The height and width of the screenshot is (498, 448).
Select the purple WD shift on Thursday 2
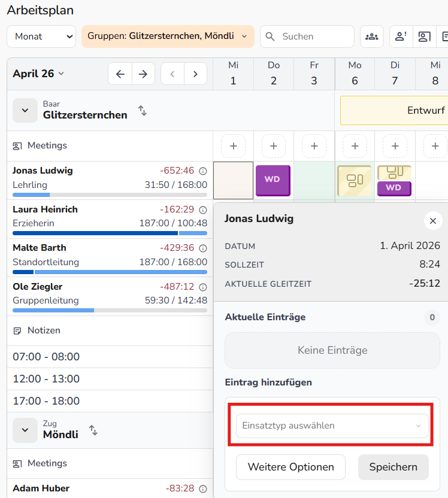tap(273, 180)
